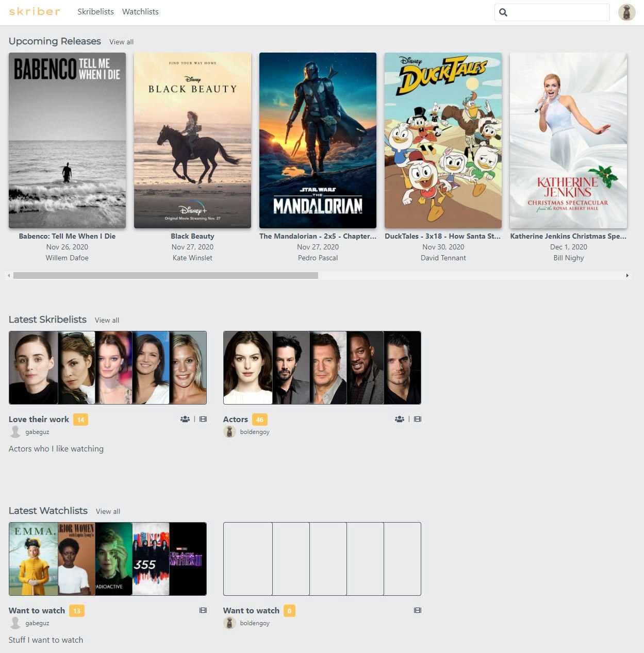Screen dimensions: 644x653
Task: Open gabeguz profile under Want to watch
Action: [x=37, y=623]
